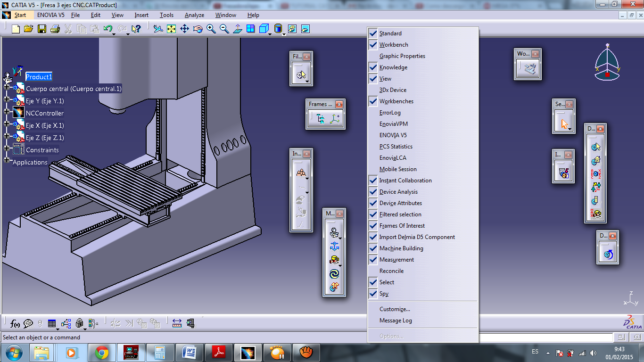Expand the NCController tree node

coord(7,111)
